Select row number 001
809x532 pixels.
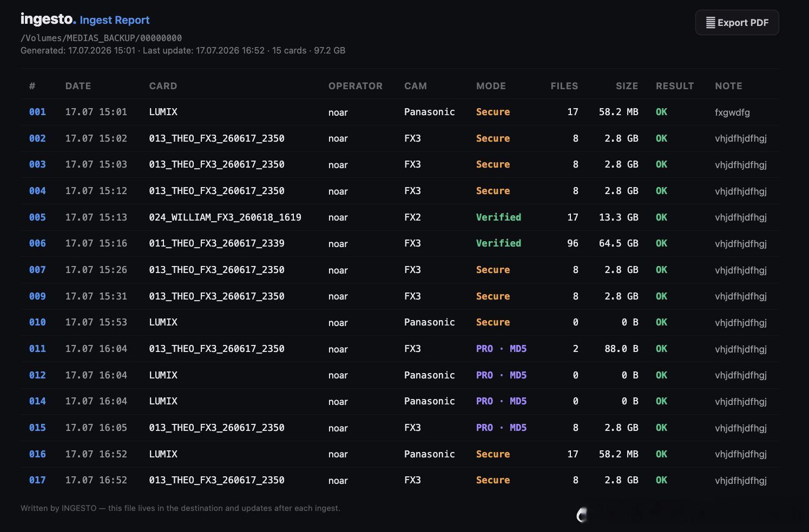37,112
